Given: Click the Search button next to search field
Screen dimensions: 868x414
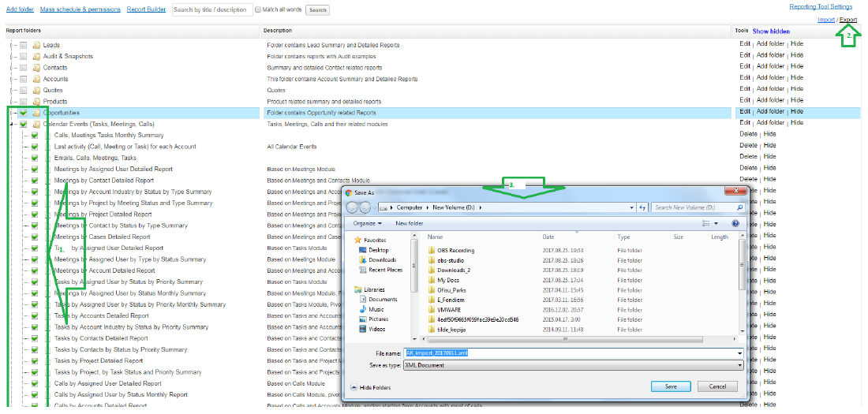Looking at the screenshot, I should (318, 10).
